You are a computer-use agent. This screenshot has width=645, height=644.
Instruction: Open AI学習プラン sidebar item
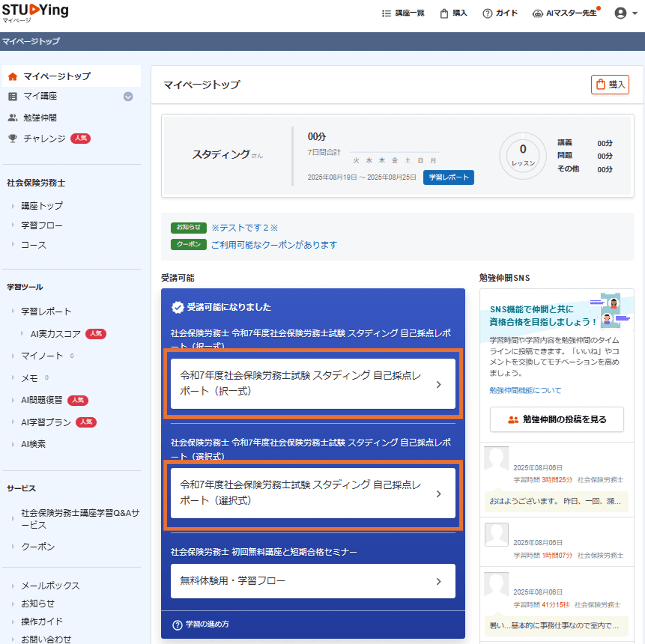pyautogui.click(x=46, y=422)
